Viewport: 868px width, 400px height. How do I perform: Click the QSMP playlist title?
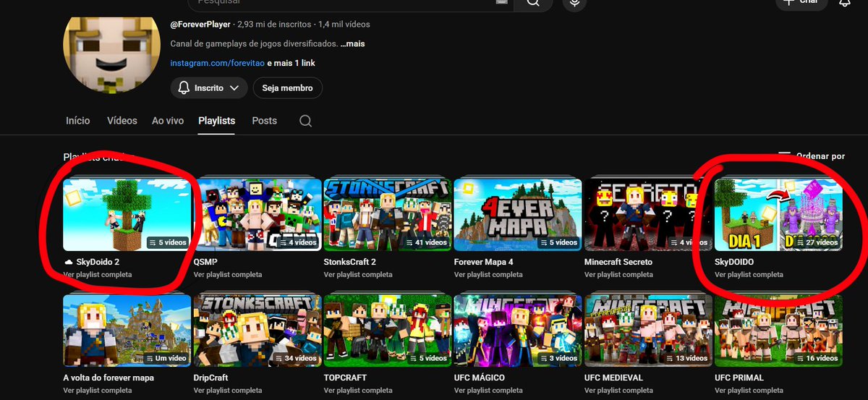(205, 262)
